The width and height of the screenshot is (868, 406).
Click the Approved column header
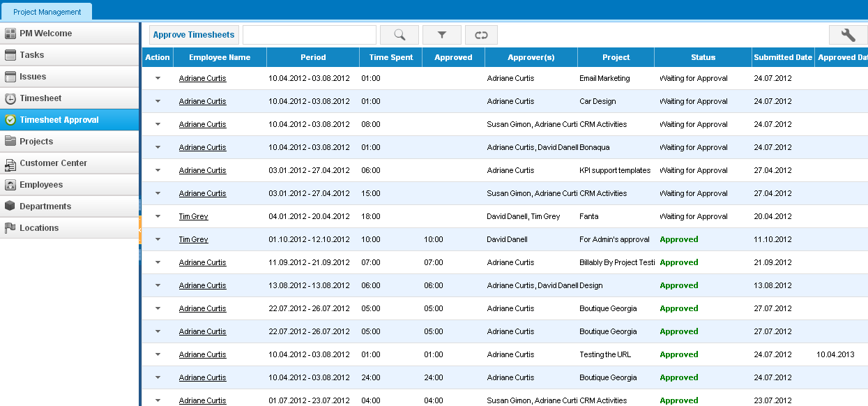pyautogui.click(x=453, y=57)
